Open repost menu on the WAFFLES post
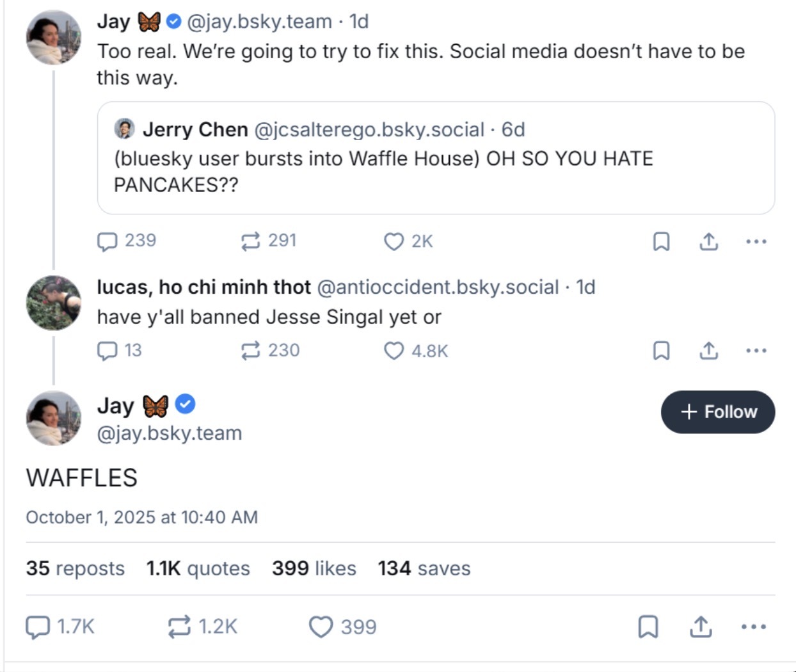The image size is (796, 672). (x=179, y=627)
